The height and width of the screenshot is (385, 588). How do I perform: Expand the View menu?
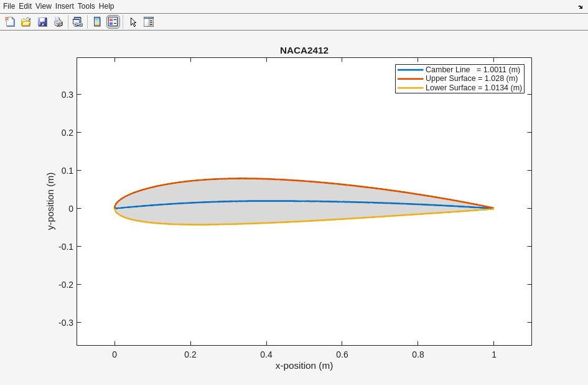44,6
